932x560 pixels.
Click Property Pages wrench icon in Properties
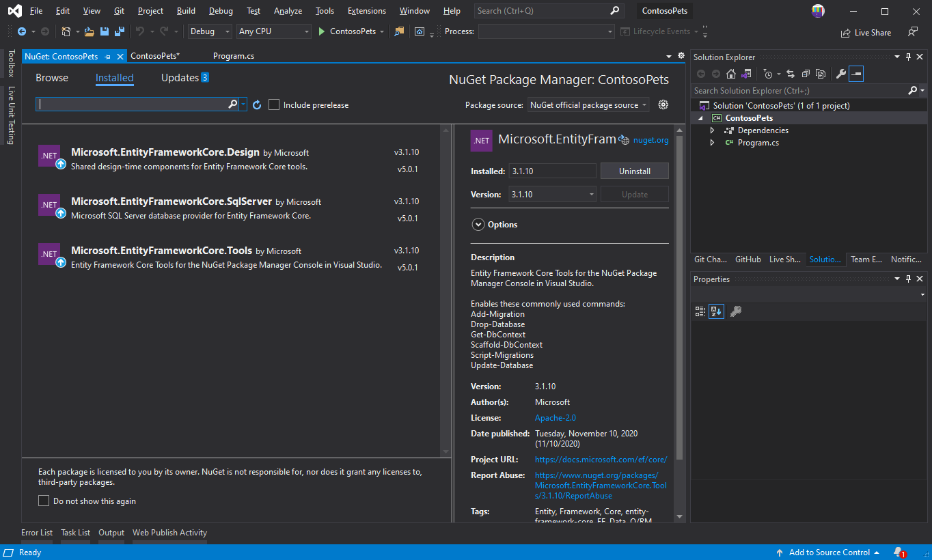[x=736, y=311]
